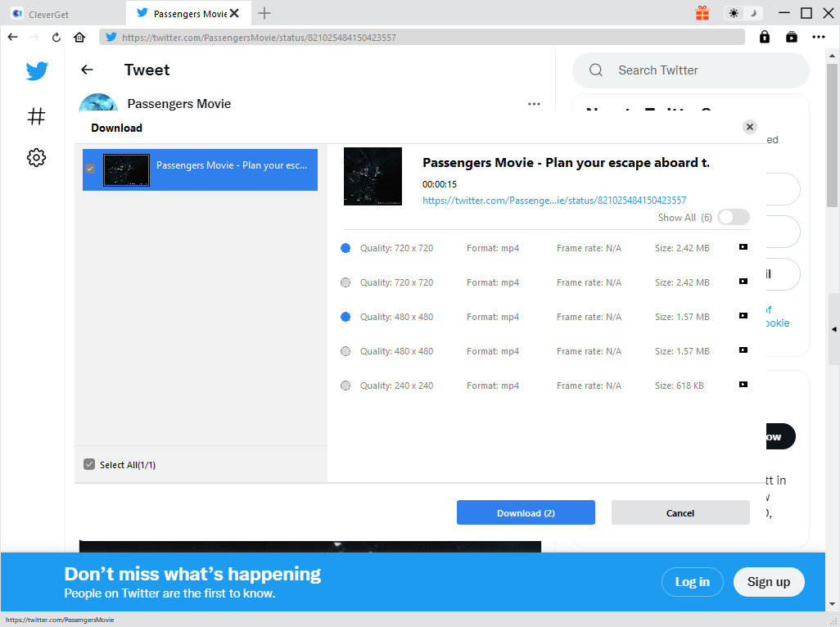Image resolution: width=840 pixels, height=627 pixels.
Task: Toggle the Show All switch
Action: point(733,217)
